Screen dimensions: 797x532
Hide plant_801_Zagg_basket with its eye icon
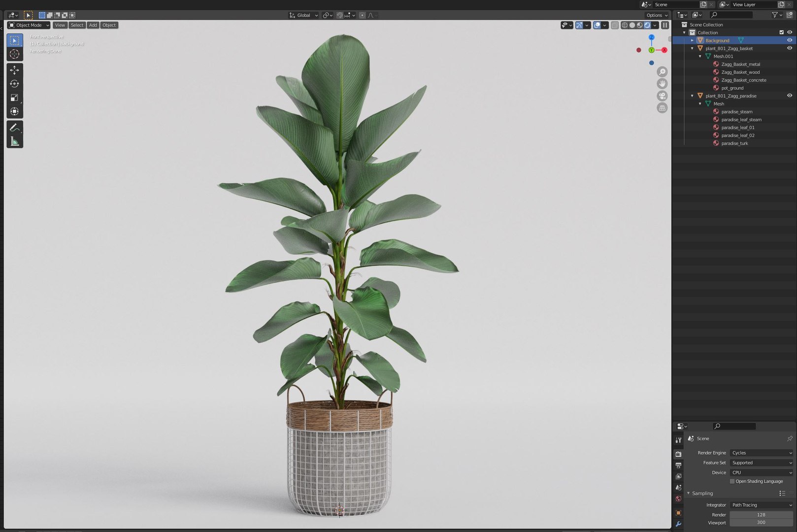pos(790,48)
